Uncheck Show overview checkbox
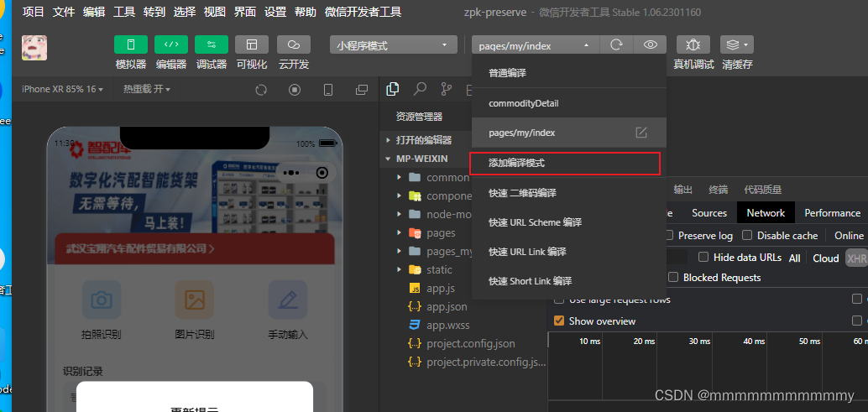The width and height of the screenshot is (868, 412). click(559, 321)
